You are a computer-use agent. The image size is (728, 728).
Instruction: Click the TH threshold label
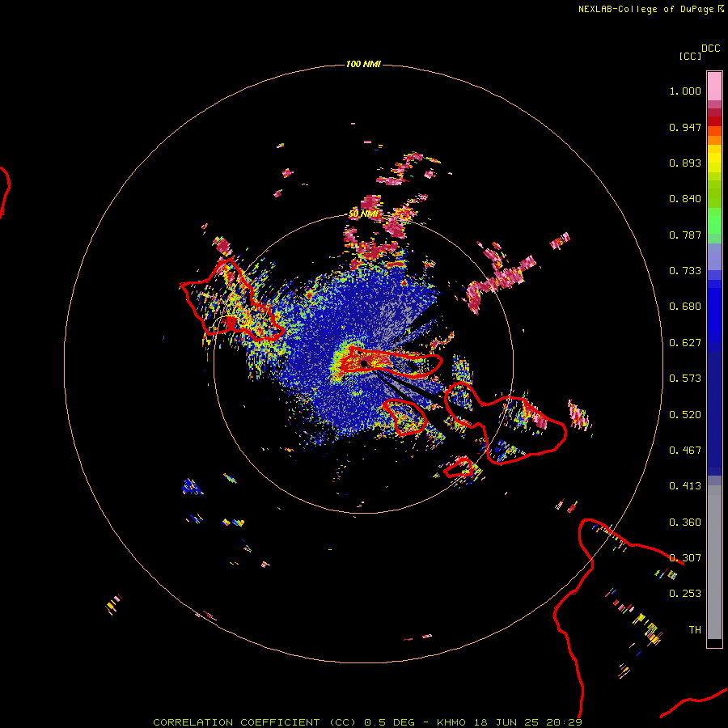(695, 630)
